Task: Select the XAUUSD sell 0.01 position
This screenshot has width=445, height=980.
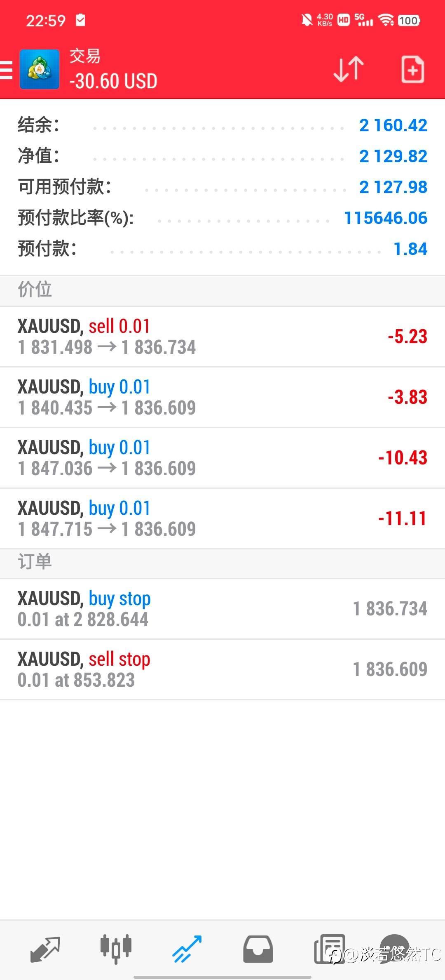Action: tap(222, 337)
